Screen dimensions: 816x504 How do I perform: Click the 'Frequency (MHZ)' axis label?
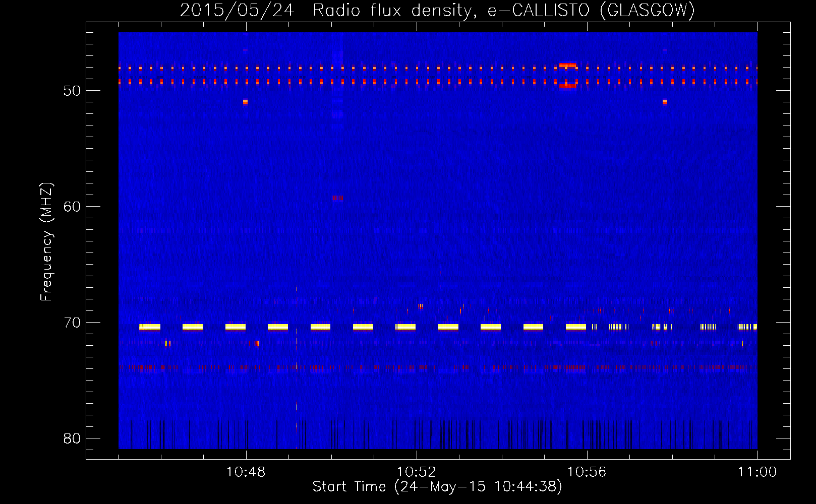(46, 242)
